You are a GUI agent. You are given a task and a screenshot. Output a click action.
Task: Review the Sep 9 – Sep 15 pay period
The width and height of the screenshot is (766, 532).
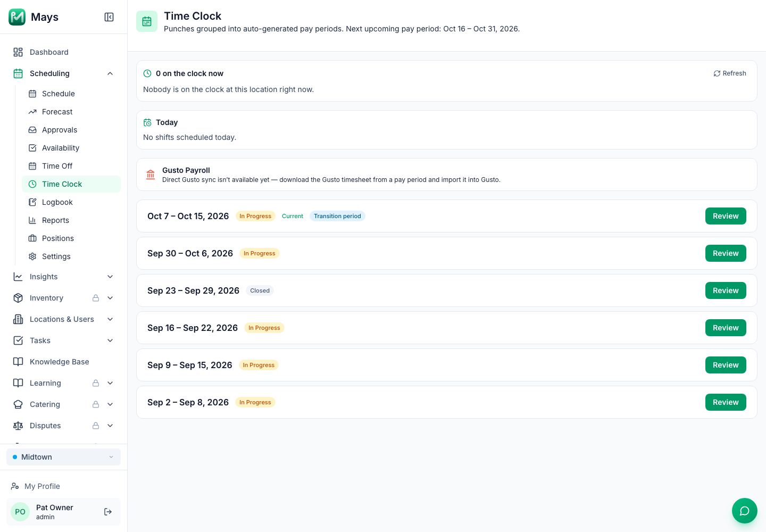coord(726,365)
